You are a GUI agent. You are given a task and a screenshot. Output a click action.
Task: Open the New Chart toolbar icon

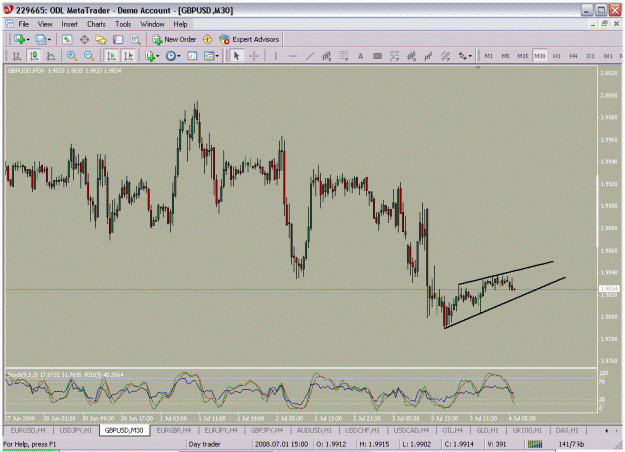pyautogui.click(x=19, y=39)
